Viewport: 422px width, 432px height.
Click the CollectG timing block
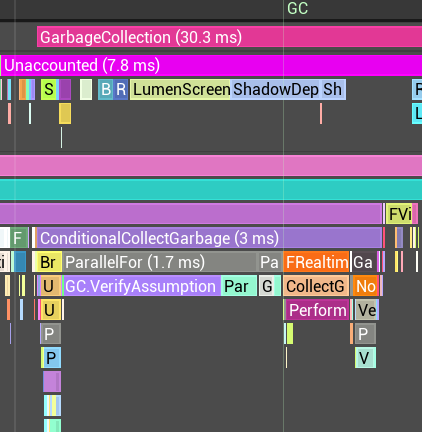(x=316, y=286)
